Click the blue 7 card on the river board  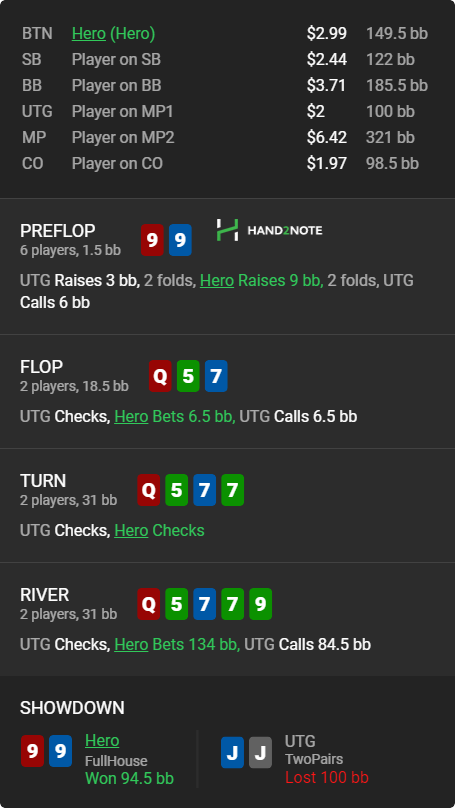[x=205, y=604]
